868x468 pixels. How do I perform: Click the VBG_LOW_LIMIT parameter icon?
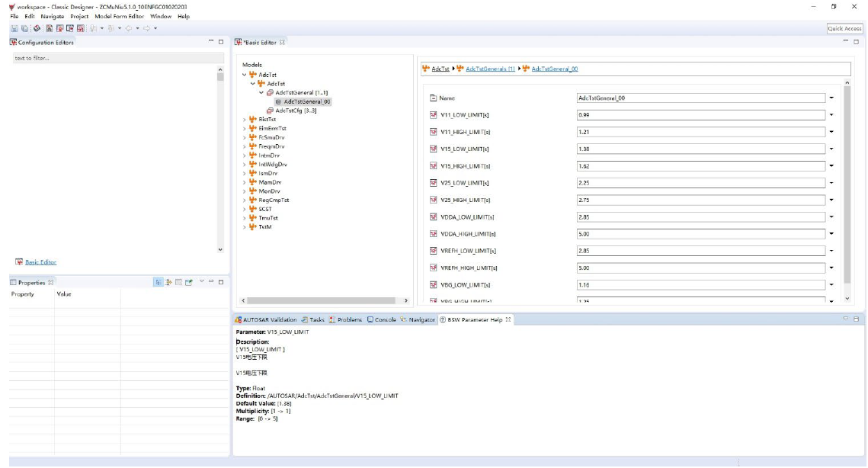[x=434, y=284]
